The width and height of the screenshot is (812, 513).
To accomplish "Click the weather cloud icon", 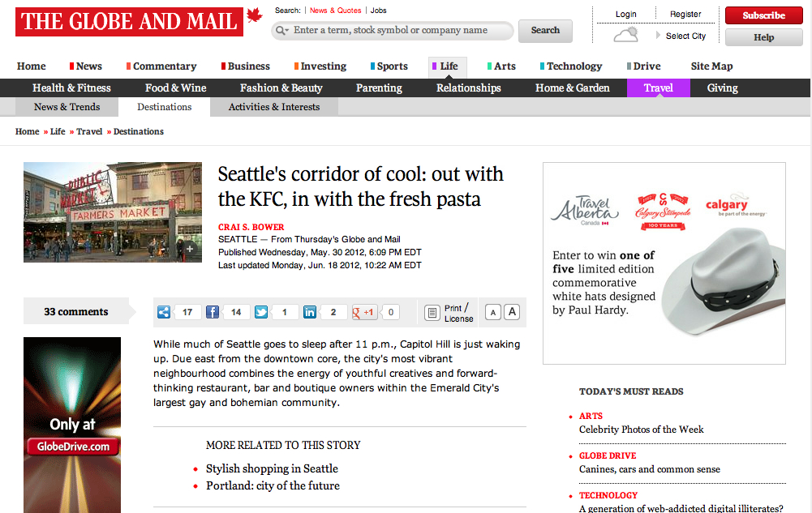I will (x=625, y=35).
